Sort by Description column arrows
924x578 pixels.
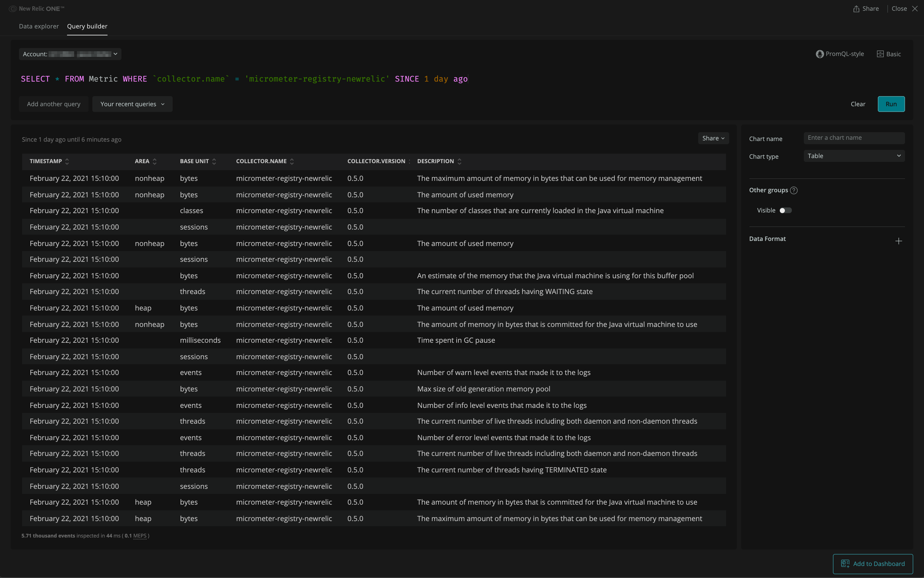459,161
